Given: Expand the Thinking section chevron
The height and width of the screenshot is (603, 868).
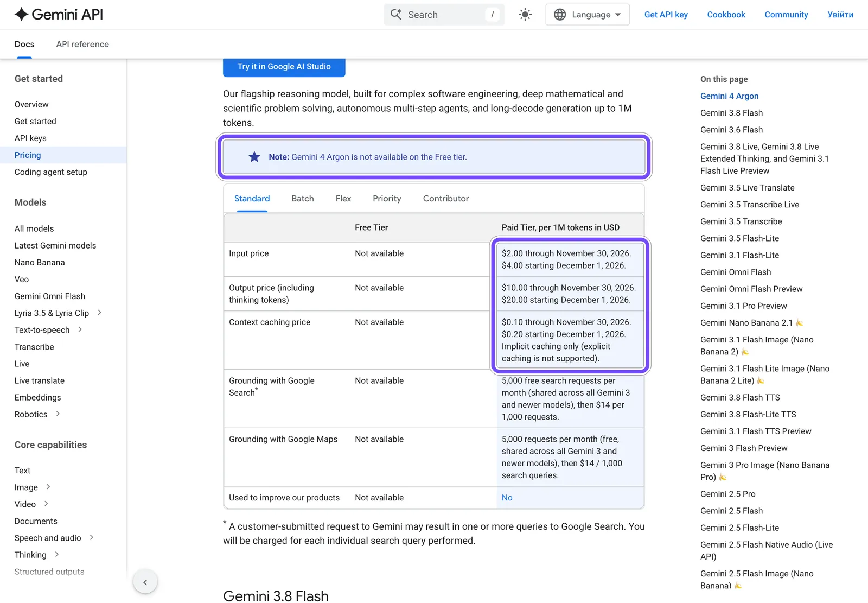Looking at the screenshot, I should pos(56,554).
